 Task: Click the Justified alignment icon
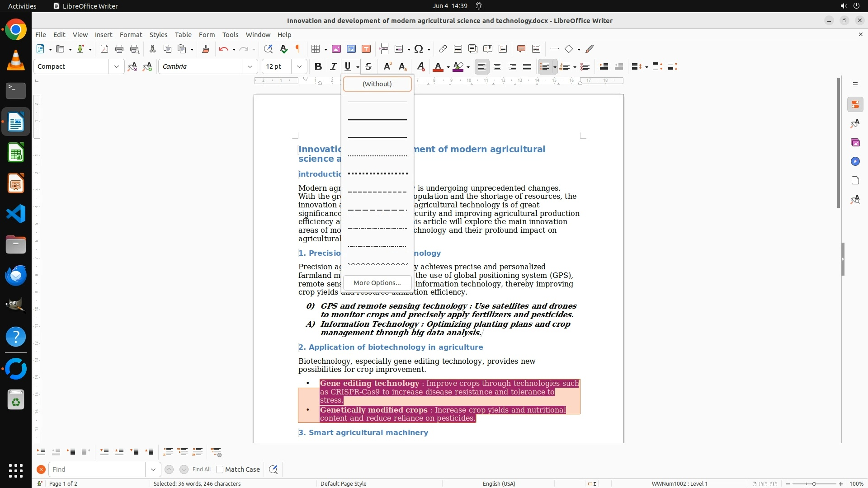[x=527, y=66]
